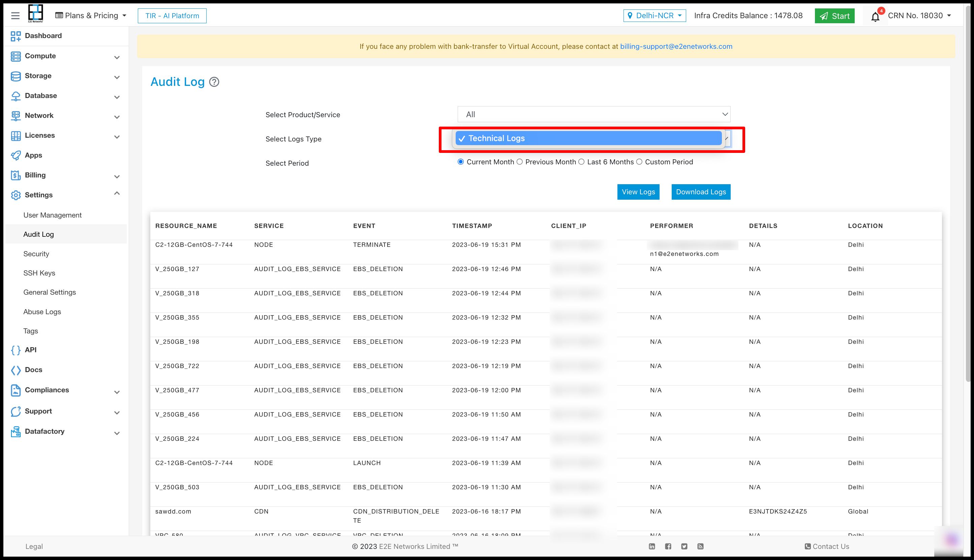This screenshot has width=974, height=560.
Task: Click the Licenses grid icon
Action: pyautogui.click(x=16, y=136)
